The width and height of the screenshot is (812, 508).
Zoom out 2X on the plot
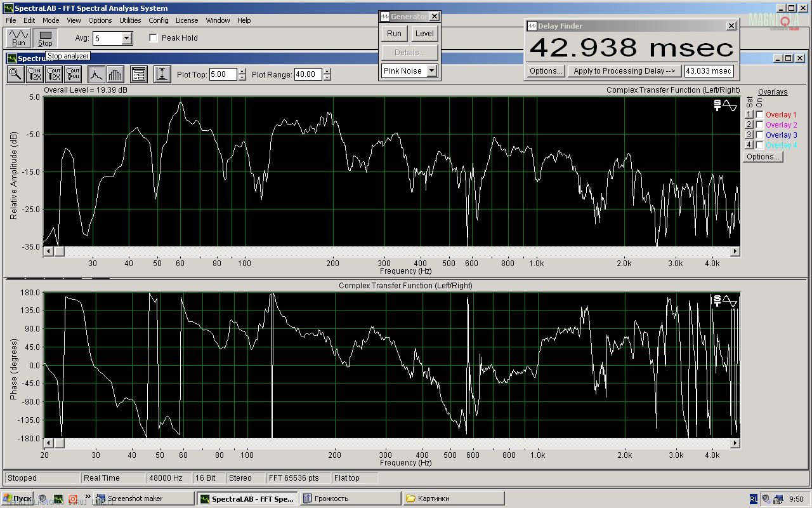tap(54, 74)
